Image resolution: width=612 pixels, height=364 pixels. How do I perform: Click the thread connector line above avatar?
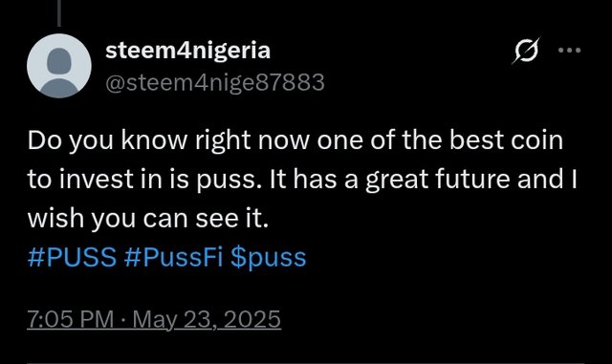[59, 12]
